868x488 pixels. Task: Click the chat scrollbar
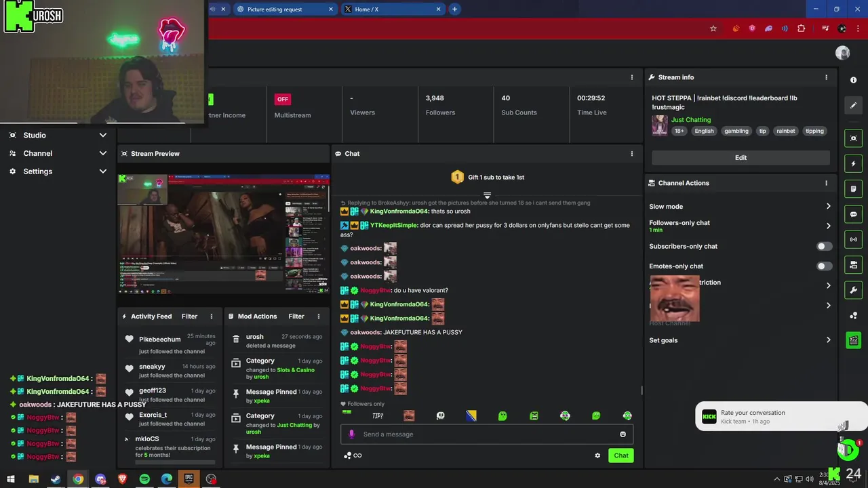coord(642,390)
